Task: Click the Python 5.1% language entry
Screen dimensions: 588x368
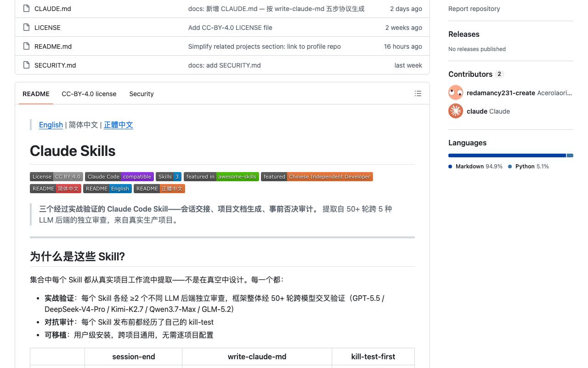Action: click(x=528, y=167)
